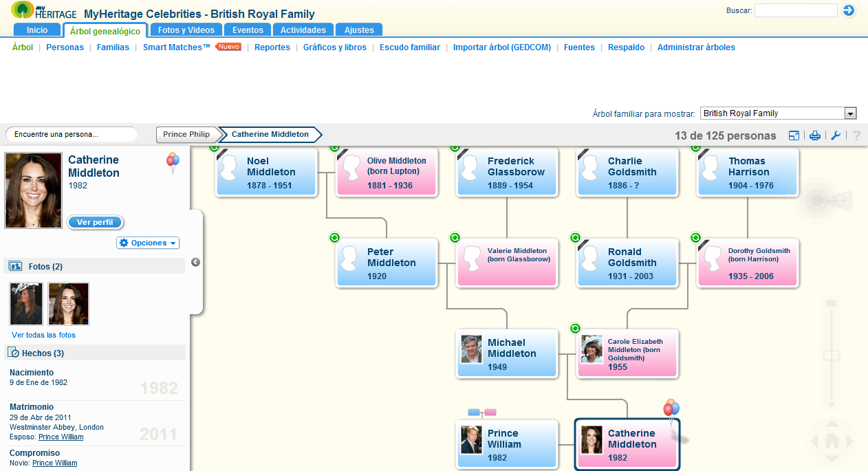
Task: Open the British Royal Family tree dropdown
Action: coord(779,113)
